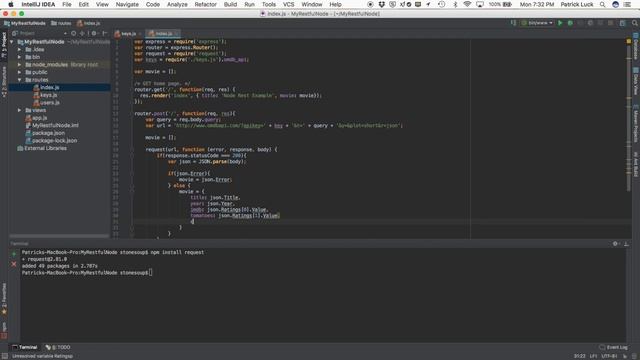The height and width of the screenshot is (360, 640).
Task: Expand the .idea folder
Action: pos(19,49)
